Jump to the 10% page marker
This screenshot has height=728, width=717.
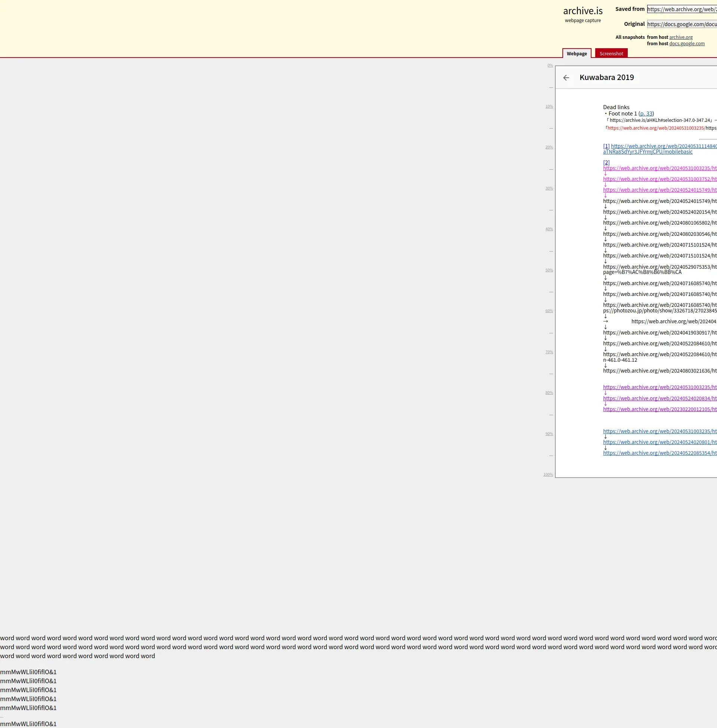[549, 106]
